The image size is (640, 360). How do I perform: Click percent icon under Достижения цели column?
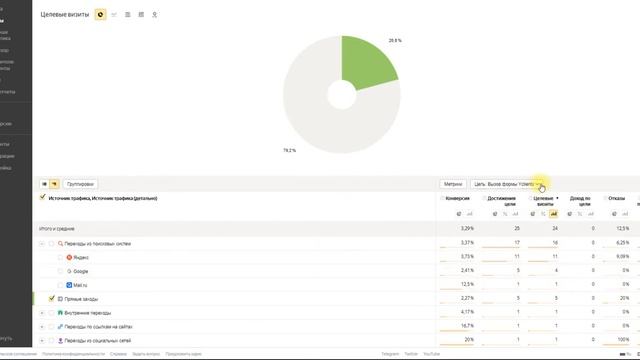click(x=505, y=214)
